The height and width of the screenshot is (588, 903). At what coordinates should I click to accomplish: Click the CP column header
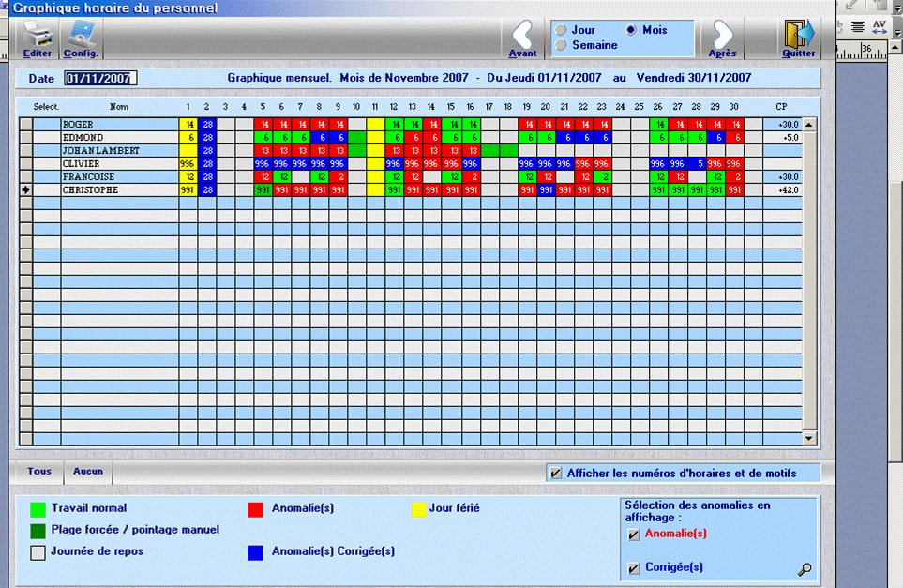(x=781, y=107)
